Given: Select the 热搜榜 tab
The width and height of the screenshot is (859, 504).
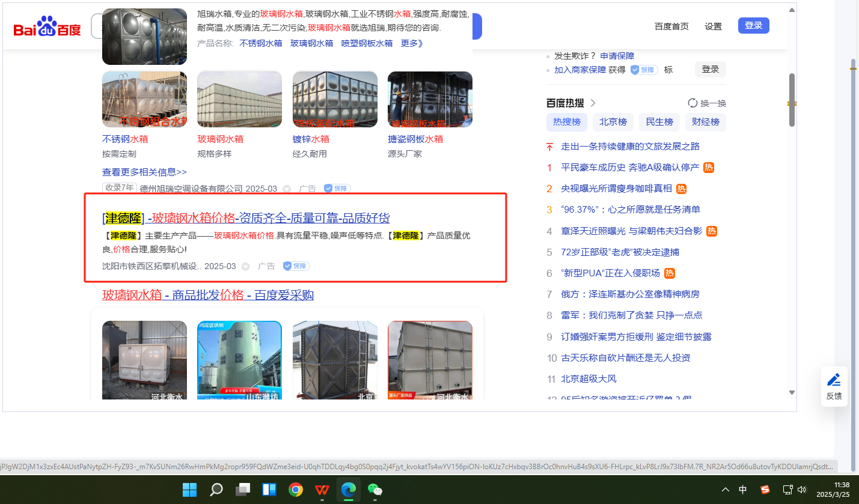Looking at the screenshot, I should [x=567, y=122].
